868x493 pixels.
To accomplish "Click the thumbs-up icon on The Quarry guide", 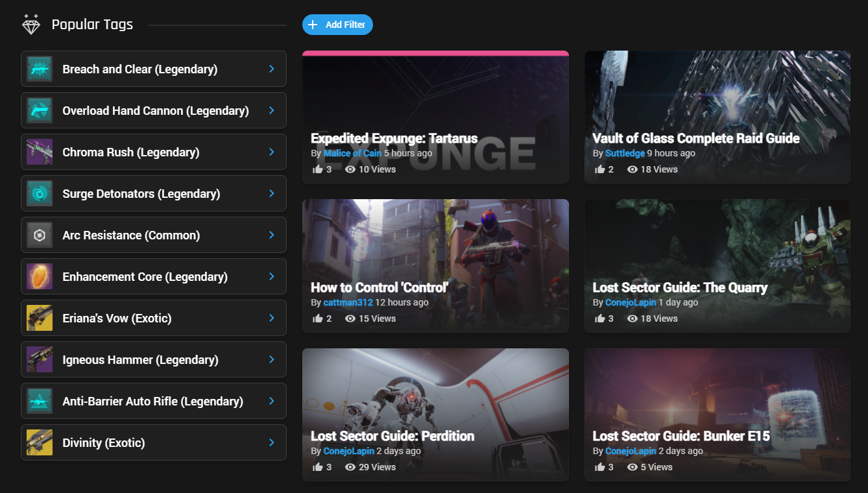I will tap(600, 319).
